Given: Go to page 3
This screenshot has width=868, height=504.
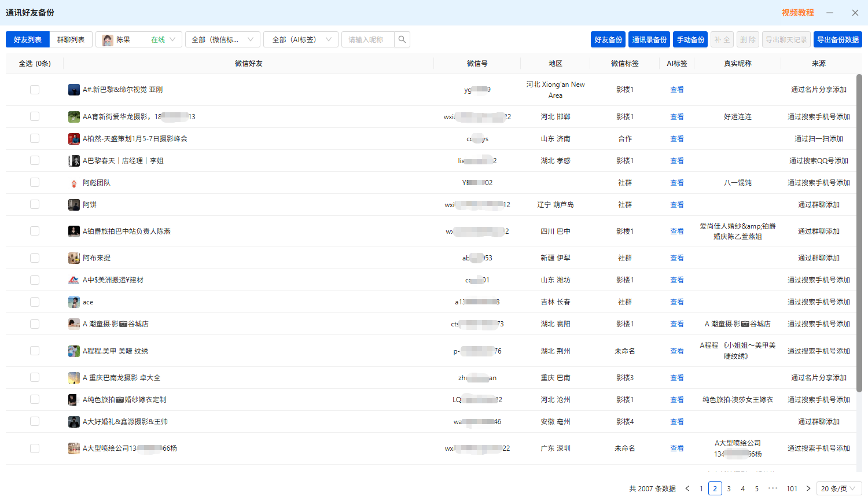Looking at the screenshot, I should [x=729, y=489].
